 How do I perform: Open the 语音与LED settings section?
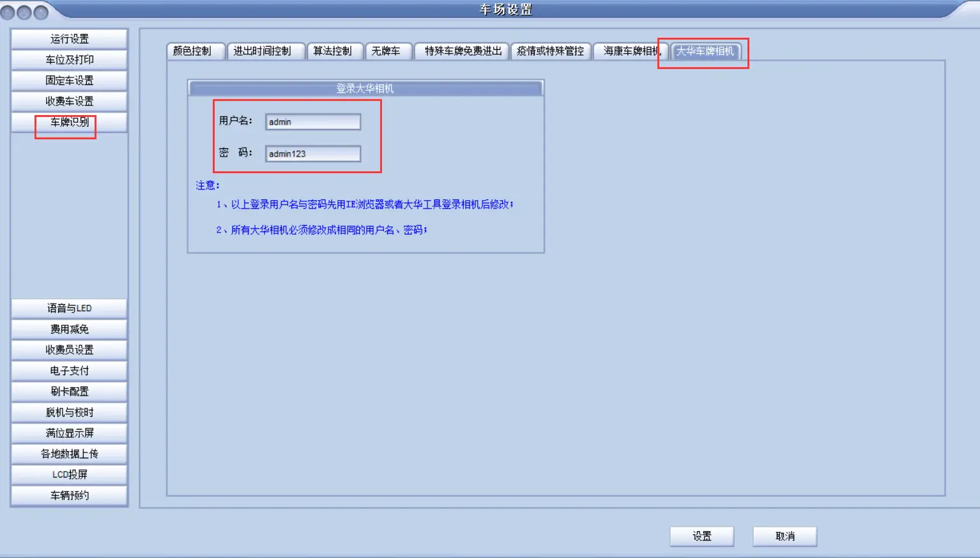(69, 308)
